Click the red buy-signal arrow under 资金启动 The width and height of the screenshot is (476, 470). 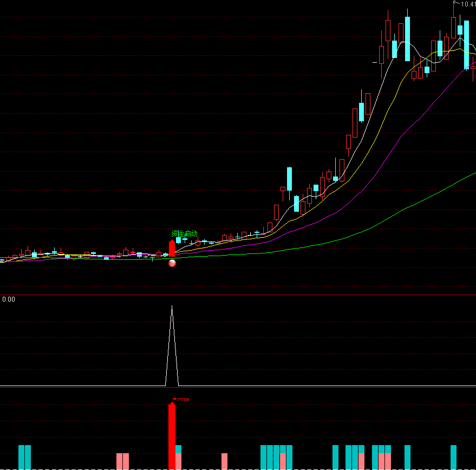pos(172,249)
